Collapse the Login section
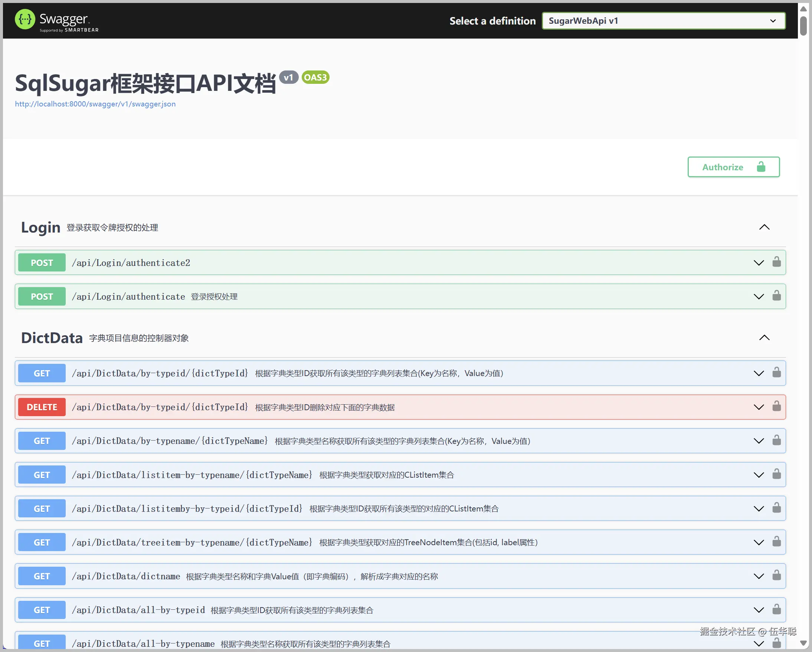This screenshot has width=812, height=652. (764, 227)
